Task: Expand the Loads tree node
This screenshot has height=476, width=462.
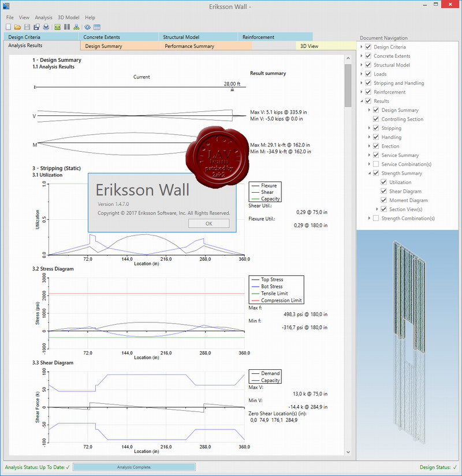Action: click(x=362, y=74)
